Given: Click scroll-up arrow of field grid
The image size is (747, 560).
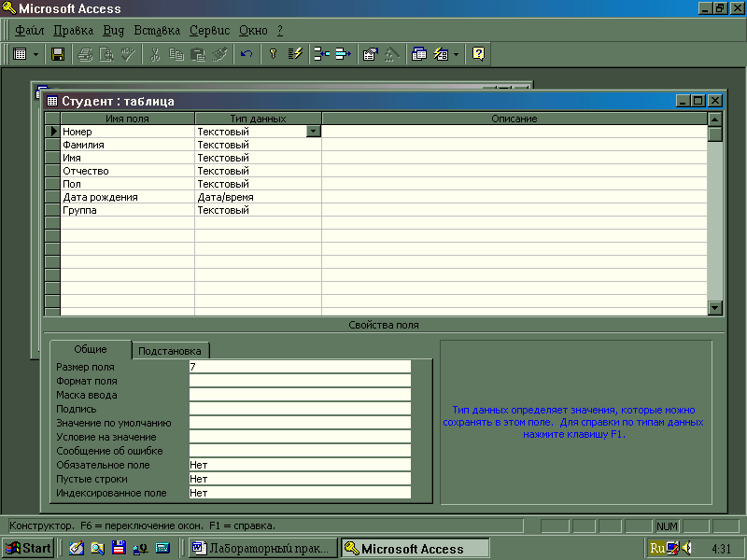Looking at the screenshot, I should click(715, 119).
